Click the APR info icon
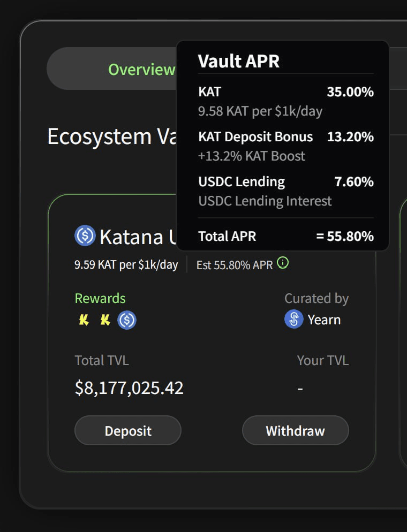Viewport: 407px width, 532px height. pos(283,263)
